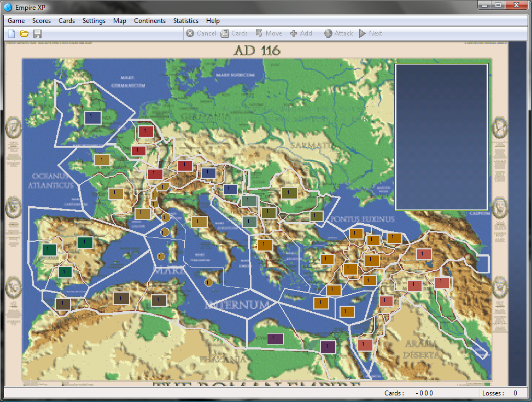The height and width of the screenshot is (402, 532).
Task: Select the round army marker on Sardinia
Action: tap(161, 257)
